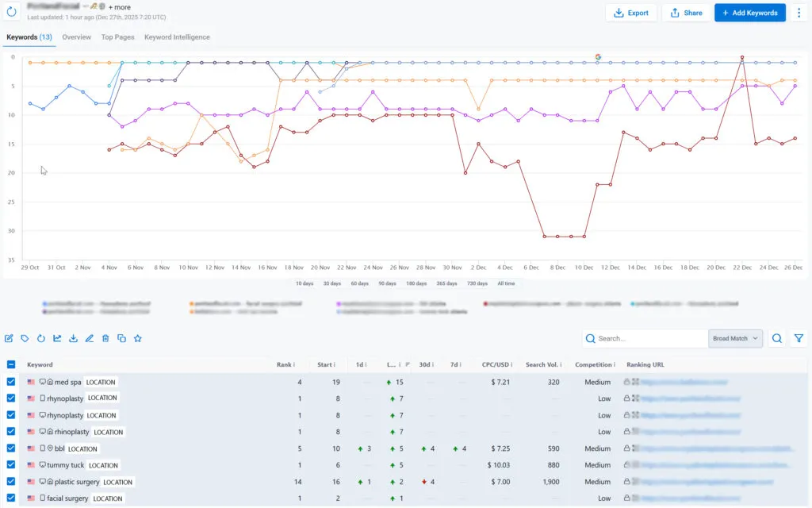Open the three-dot more options menu
812x508 pixels.
(x=799, y=13)
